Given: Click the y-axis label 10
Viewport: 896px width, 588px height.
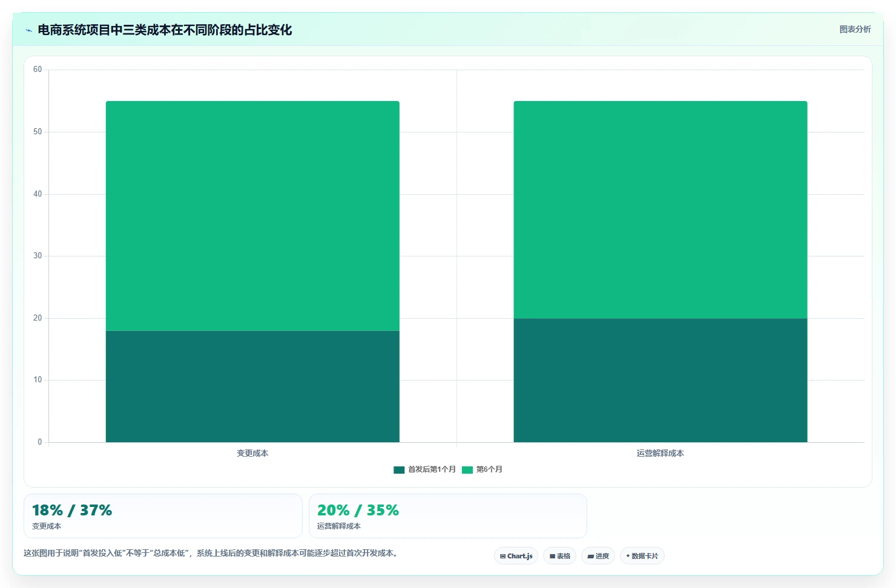Looking at the screenshot, I should [x=38, y=380].
